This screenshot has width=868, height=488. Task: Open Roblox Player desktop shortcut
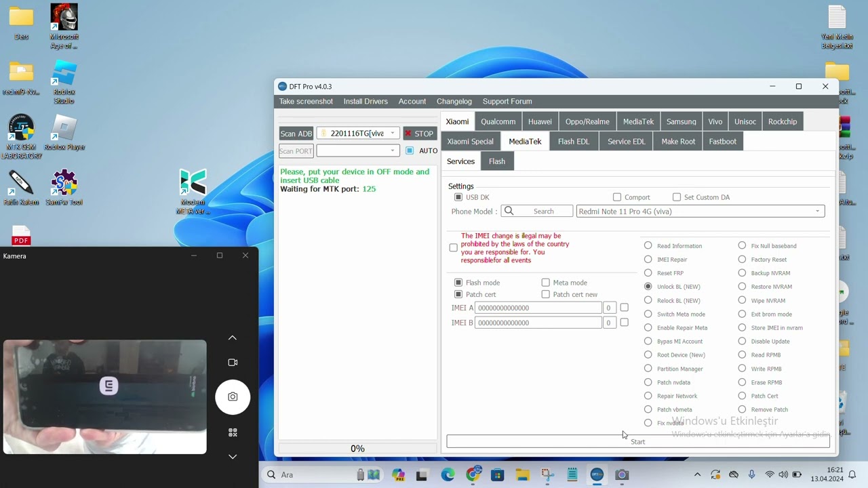tap(64, 133)
